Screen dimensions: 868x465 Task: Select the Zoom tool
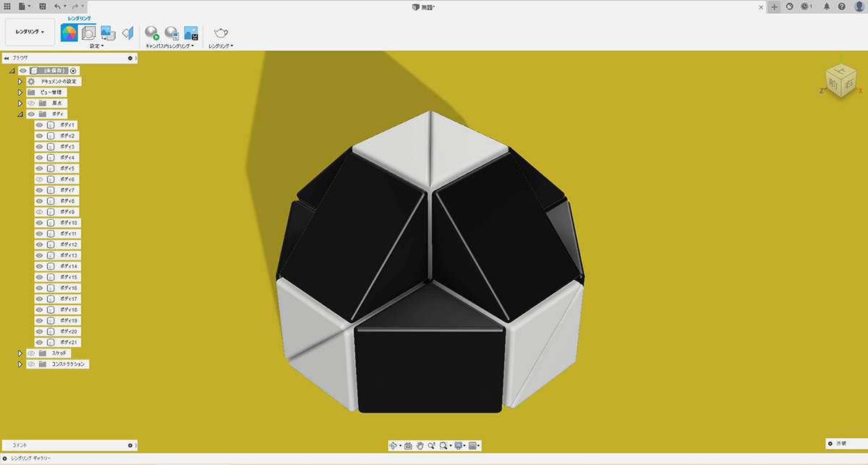432,445
